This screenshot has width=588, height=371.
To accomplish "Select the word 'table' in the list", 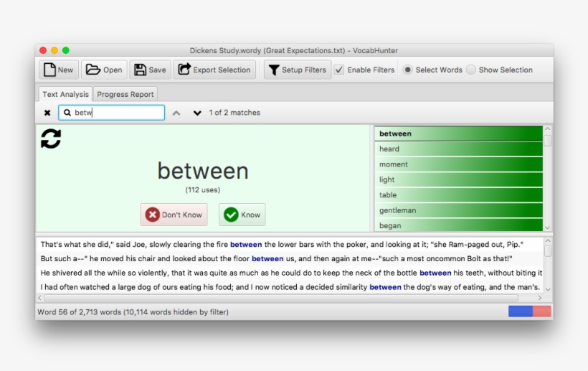I will pos(458,195).
